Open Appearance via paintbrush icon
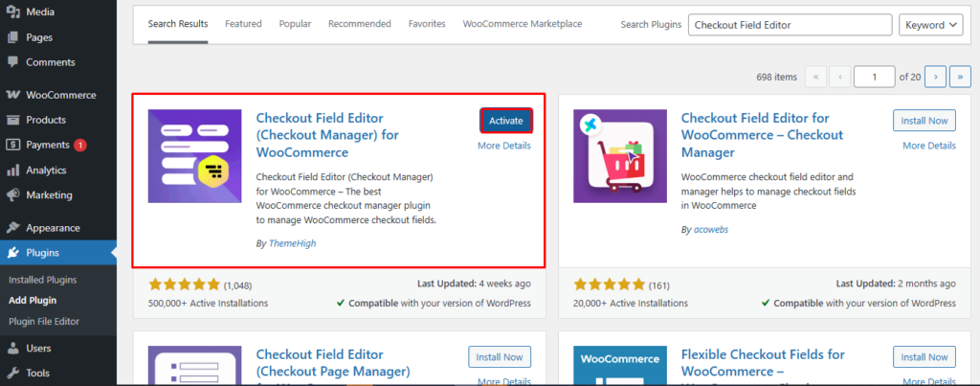The height and width of the screenshot is (386, 980). [x=12, y=229]
